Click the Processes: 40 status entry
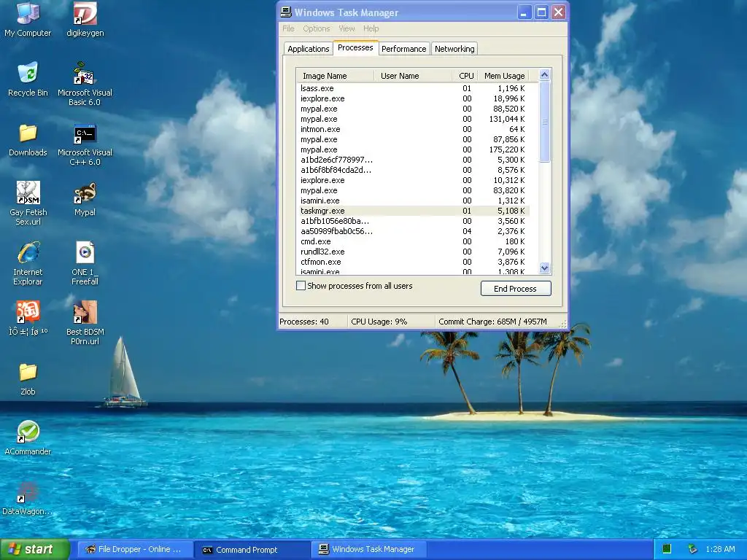747x560 pixels. coord(304,322)
